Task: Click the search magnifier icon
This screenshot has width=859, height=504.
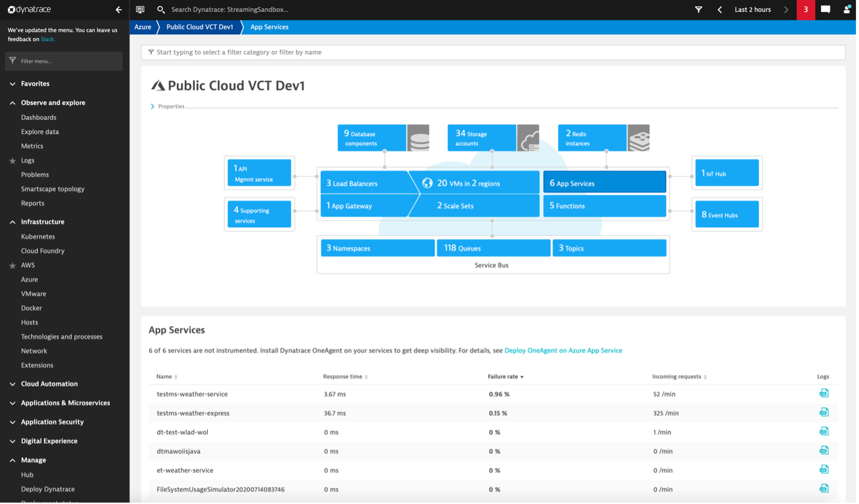Action: 161,10
